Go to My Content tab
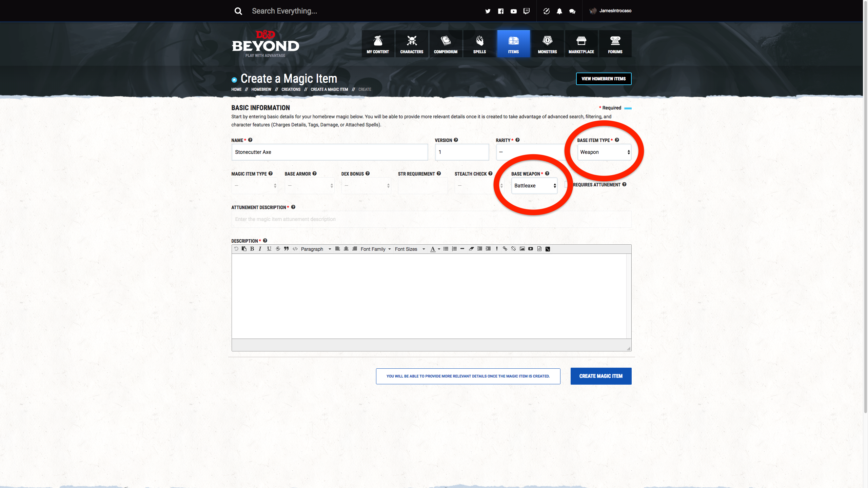 [378, 44]
